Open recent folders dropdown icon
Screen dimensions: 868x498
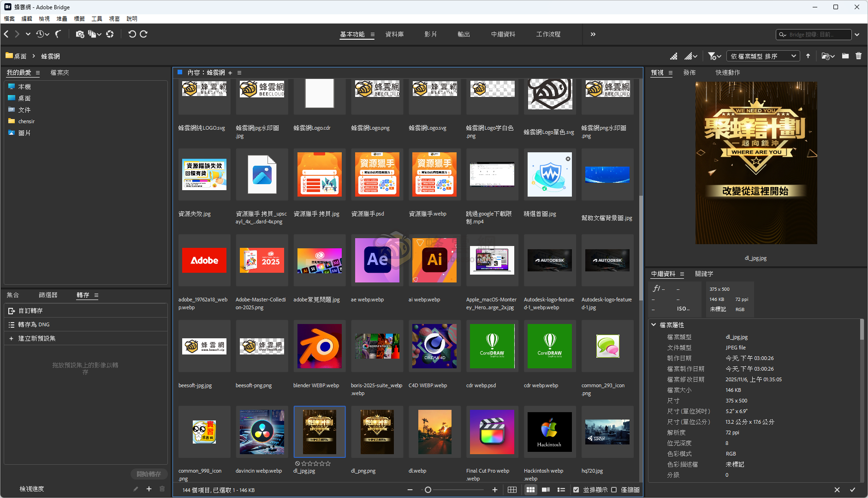coord(828,56)
